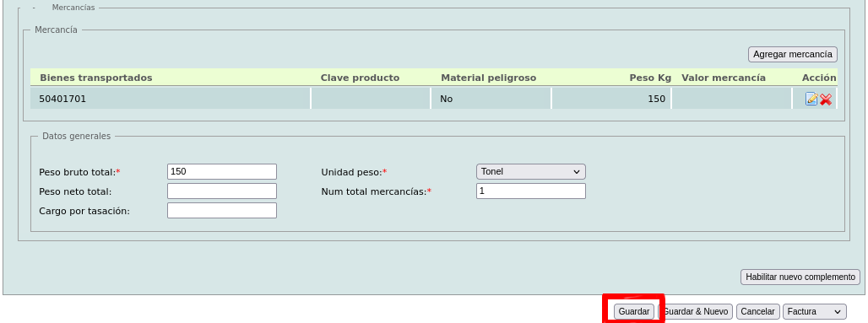Focus the Peso bruto total field
Screen dimensions: 868x323
tap(222, 171)
